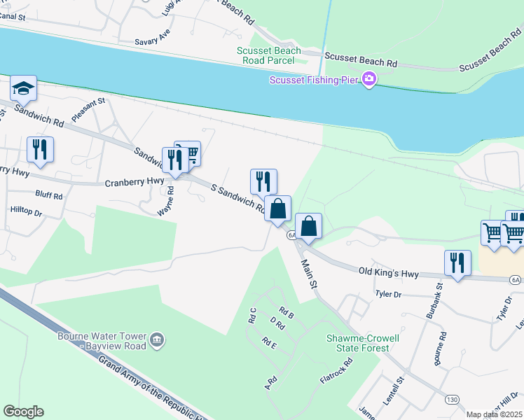Select the Route 6A shield on Old King's Hwy
The width and height of the screenshot is (524, 420).
tap(516, 280)
